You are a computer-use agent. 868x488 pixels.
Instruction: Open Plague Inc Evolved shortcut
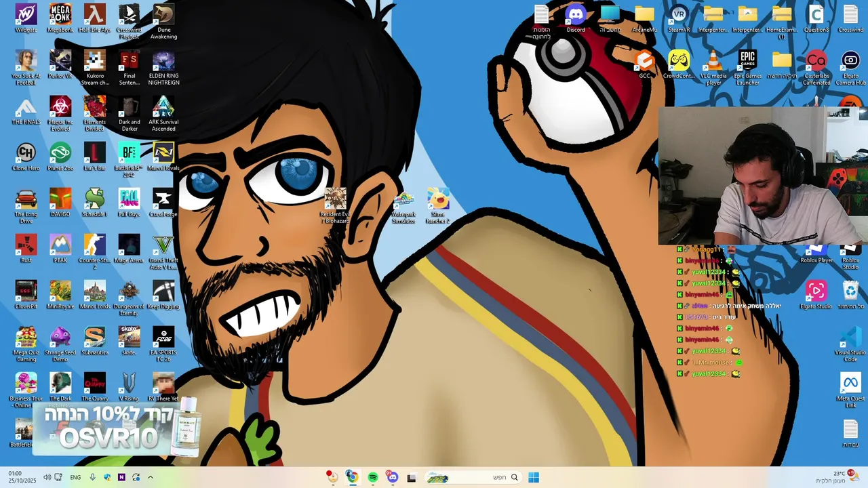click(x=60, y=114)
